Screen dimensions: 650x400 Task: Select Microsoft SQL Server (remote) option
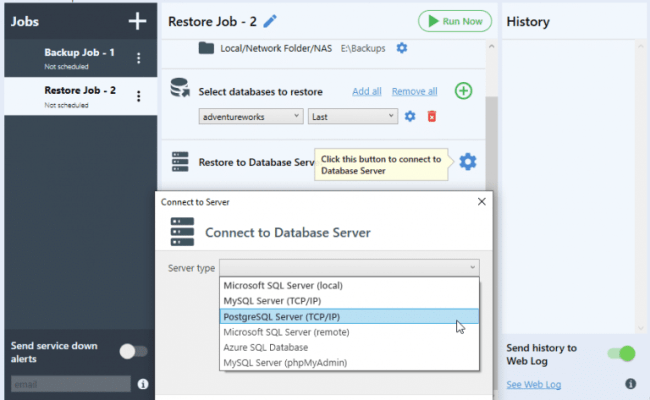coord(349,332)
